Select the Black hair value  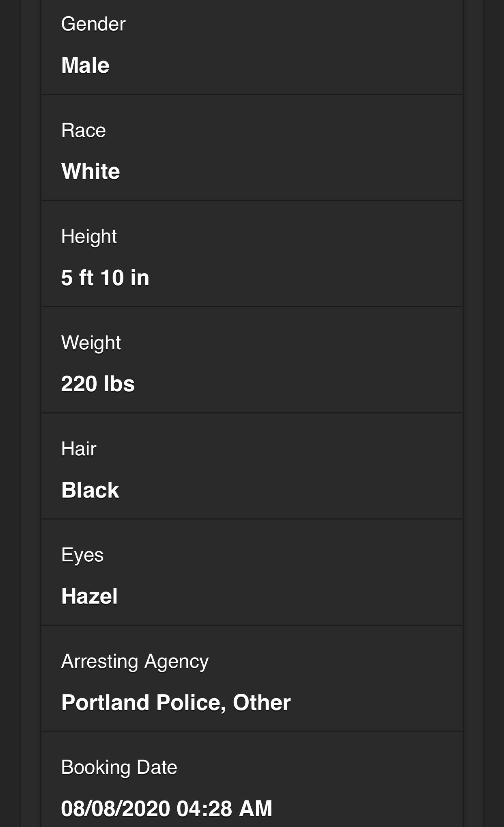click(x=90, y=490)
